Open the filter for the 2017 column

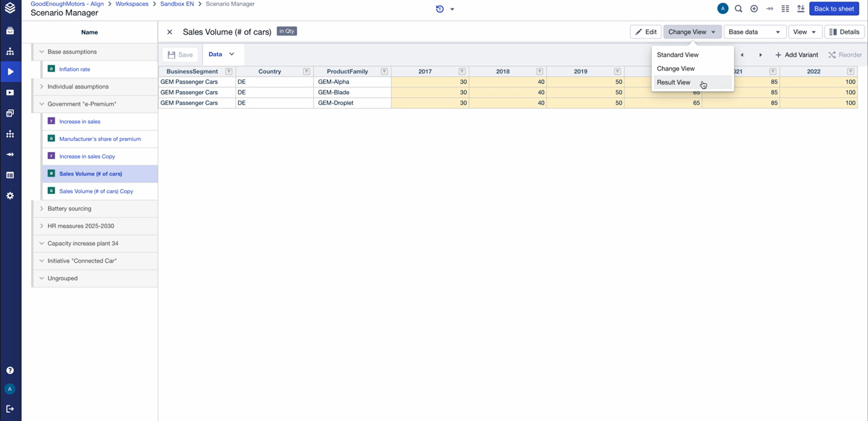click(462, 71)
